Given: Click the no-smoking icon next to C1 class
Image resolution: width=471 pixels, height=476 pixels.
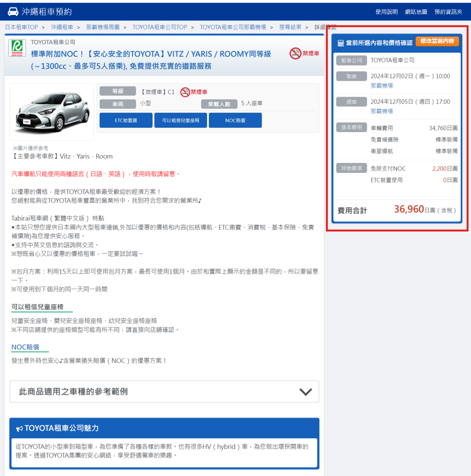Looking at the screenshot, I should pyautogui.click(x=185, y=92).
